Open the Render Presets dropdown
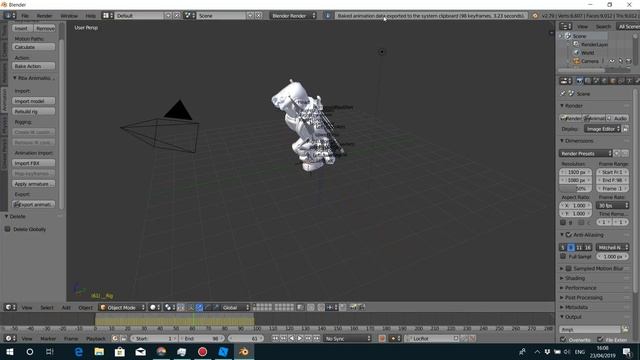Screen dimensions: 640x360 (x=586, y=153)
